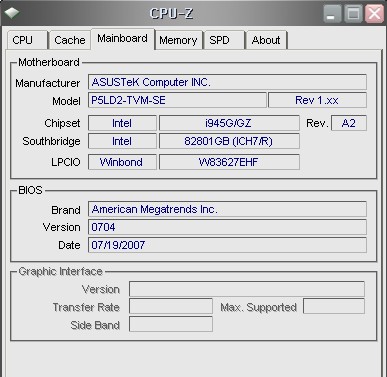This screenshot has height=377, width=387.
Task: Click the CPU-Z title text
Action: click(x=171, y=13)
